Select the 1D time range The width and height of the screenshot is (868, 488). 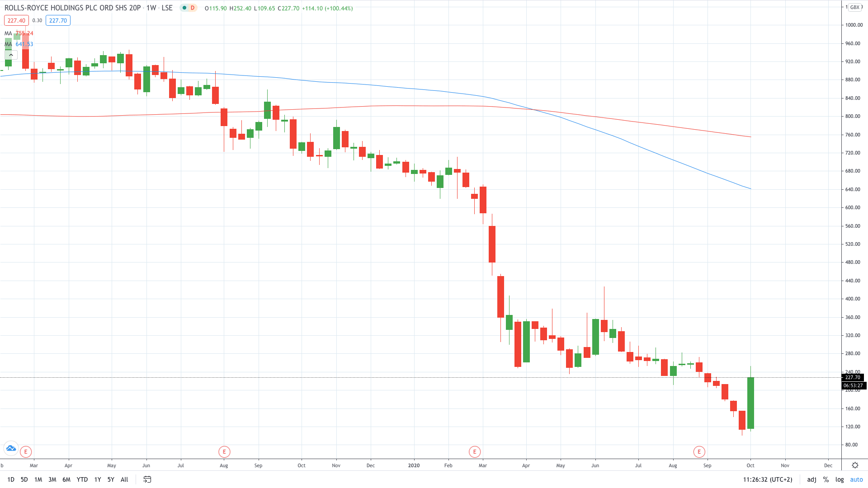point(11,479)
